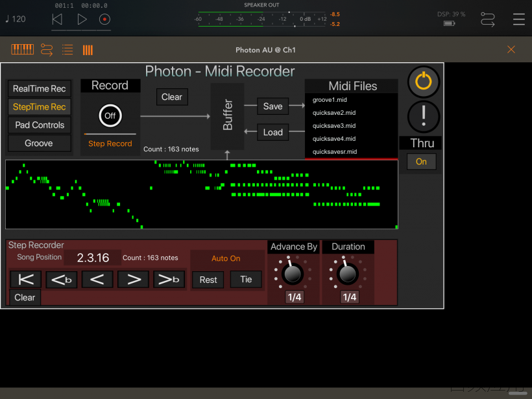Insert a Rest step
This screenshot has width=532, height=399.
pos(208,280)
